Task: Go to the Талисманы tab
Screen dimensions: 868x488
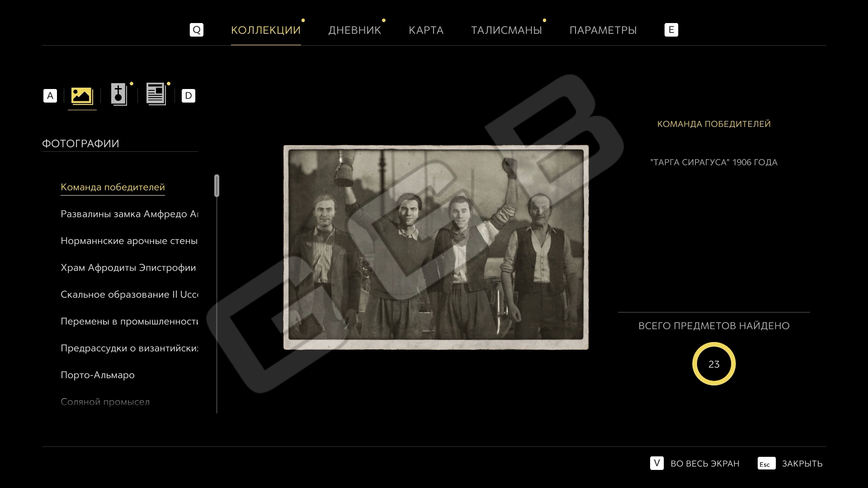Action: tap(506, 30)
